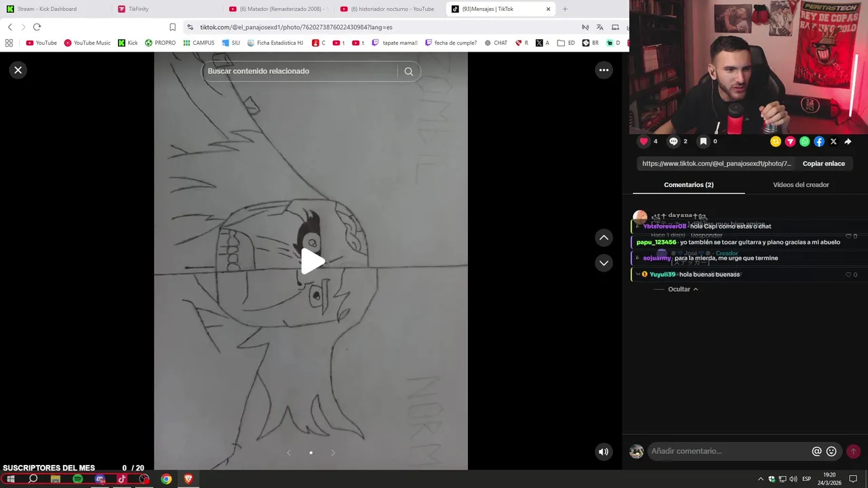Open Brave browser from the taskbar

(189, 479)
